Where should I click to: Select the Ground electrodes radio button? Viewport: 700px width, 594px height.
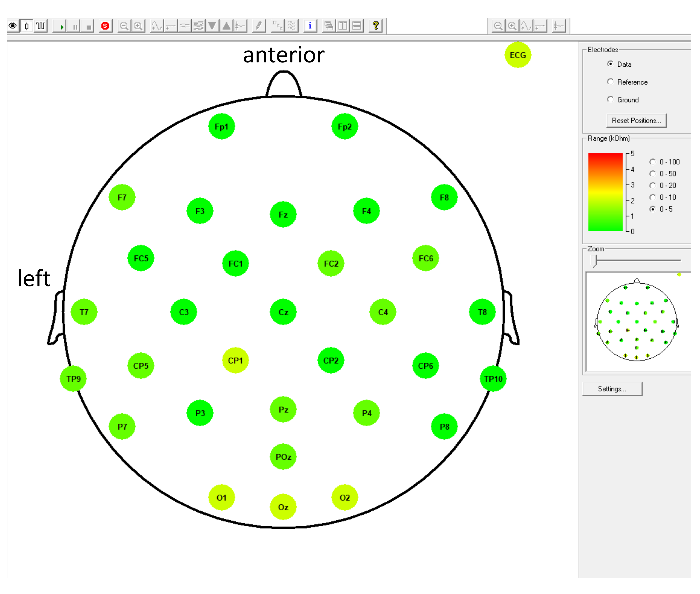coord(610,99)
